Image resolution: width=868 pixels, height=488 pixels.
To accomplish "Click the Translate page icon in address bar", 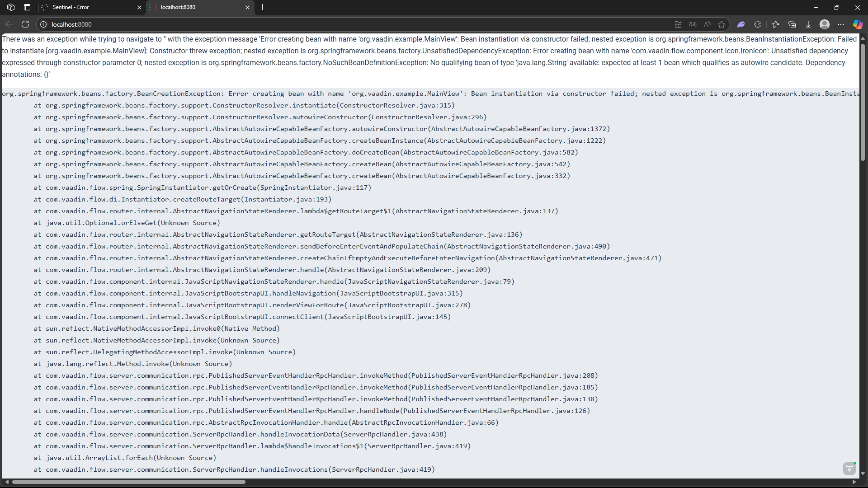I will (693, 24).
